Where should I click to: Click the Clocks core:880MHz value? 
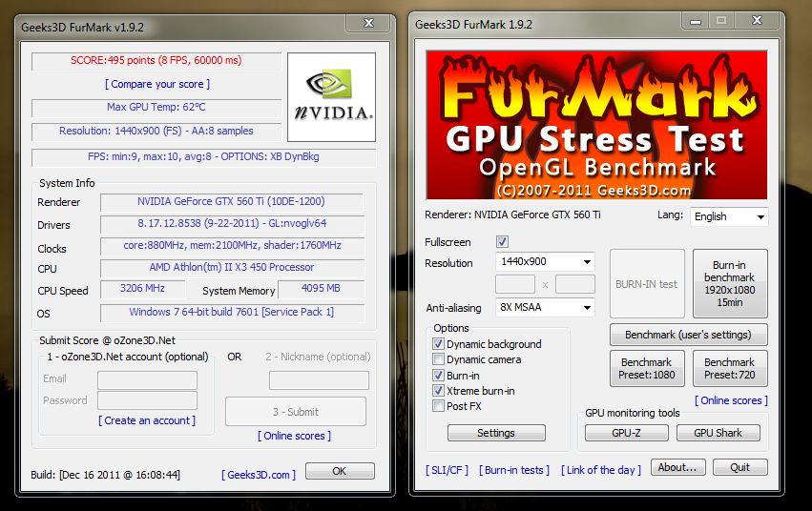pyautogui.click(x=232, y=246)
